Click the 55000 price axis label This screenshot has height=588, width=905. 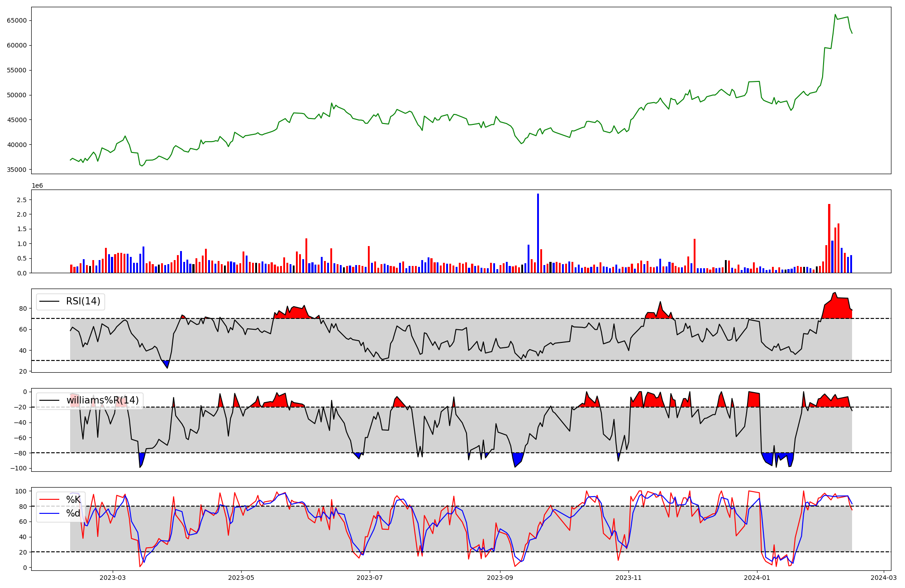[x=17, y=70]
